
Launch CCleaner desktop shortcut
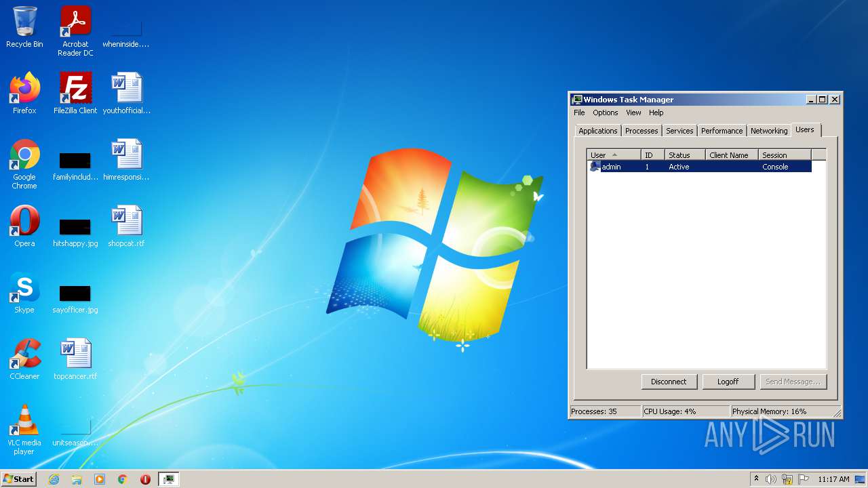point(24,359)
